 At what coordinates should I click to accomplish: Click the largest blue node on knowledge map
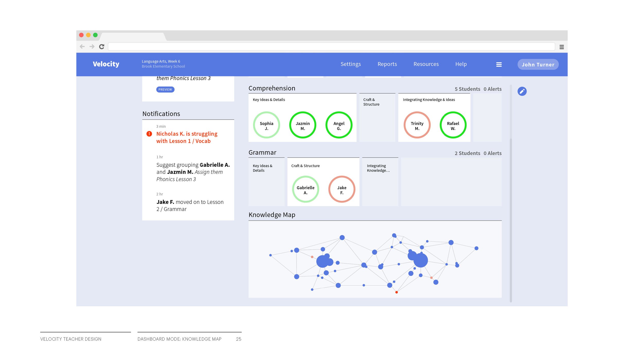click(420, 260)
